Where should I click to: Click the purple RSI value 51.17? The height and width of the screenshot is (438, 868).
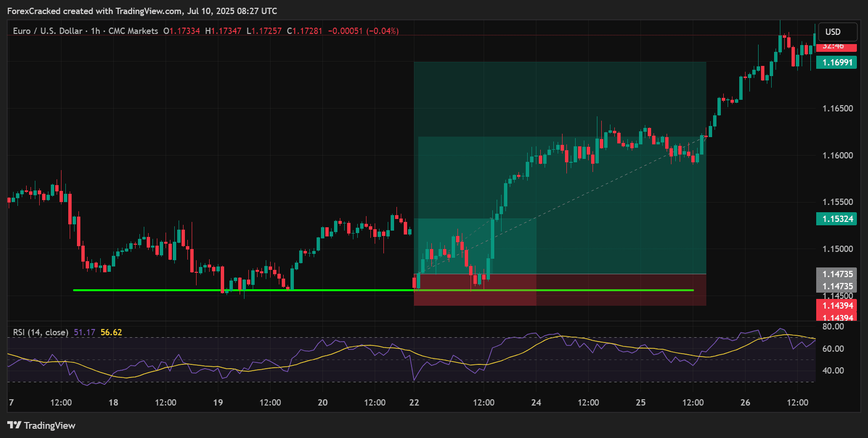(84, 332)
